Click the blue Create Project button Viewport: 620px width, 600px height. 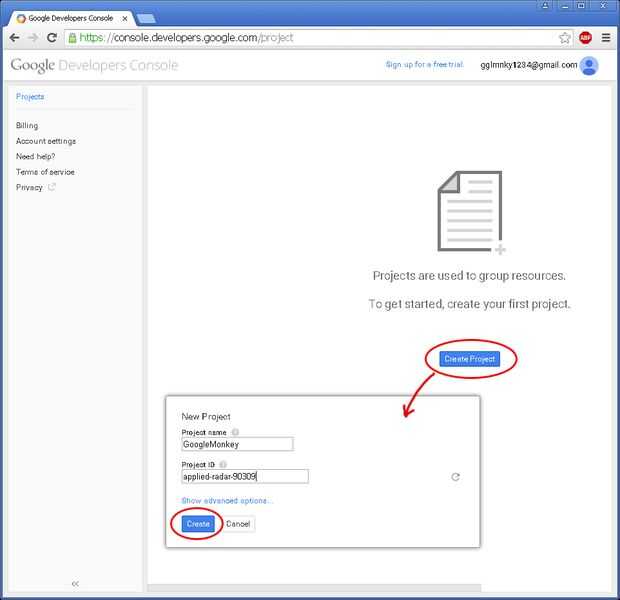(470, 359)
